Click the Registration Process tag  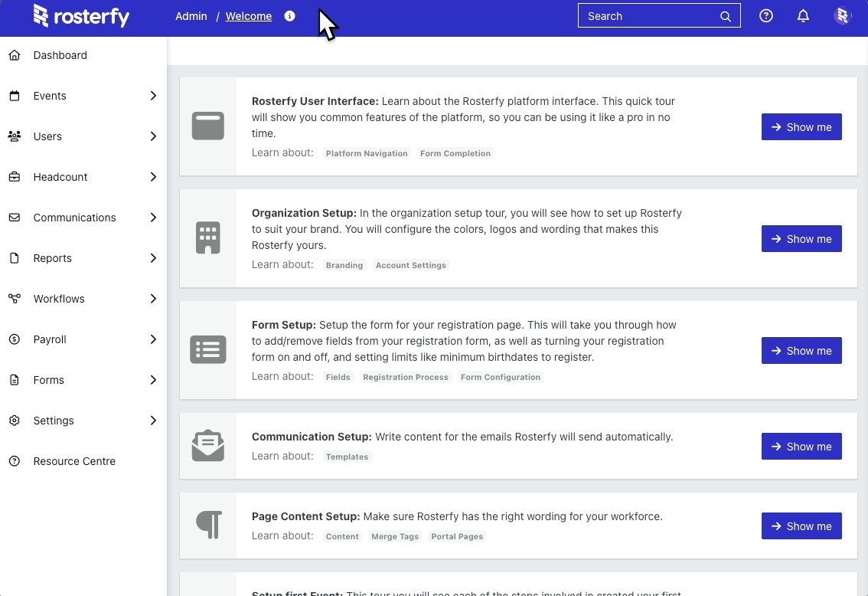405,377
